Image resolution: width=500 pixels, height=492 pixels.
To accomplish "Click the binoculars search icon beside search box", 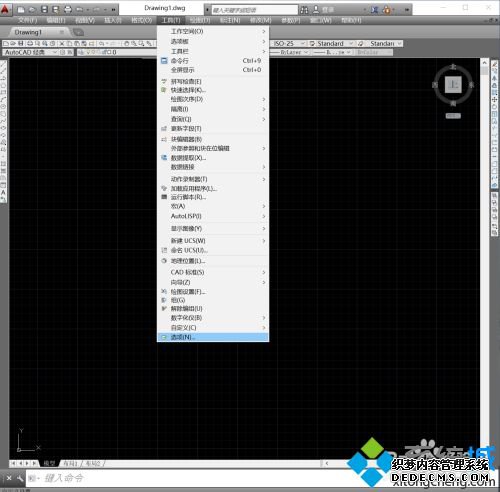I will [x=304, y=10].
